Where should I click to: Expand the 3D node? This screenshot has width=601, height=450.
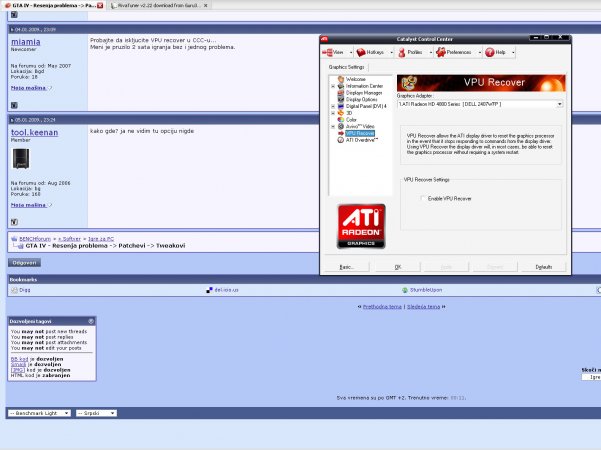tap(333, 113)
